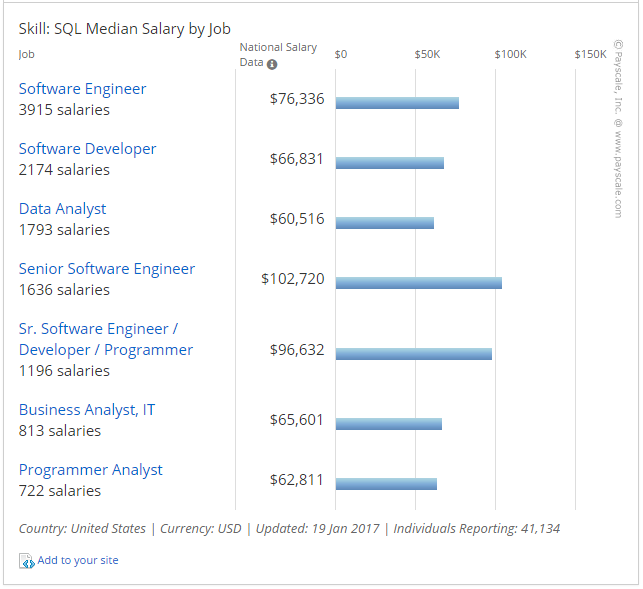Viewport: 643px width, 589px height.
Task: Open the Senior Software Engineer link
Action: [x=107, y=269]
